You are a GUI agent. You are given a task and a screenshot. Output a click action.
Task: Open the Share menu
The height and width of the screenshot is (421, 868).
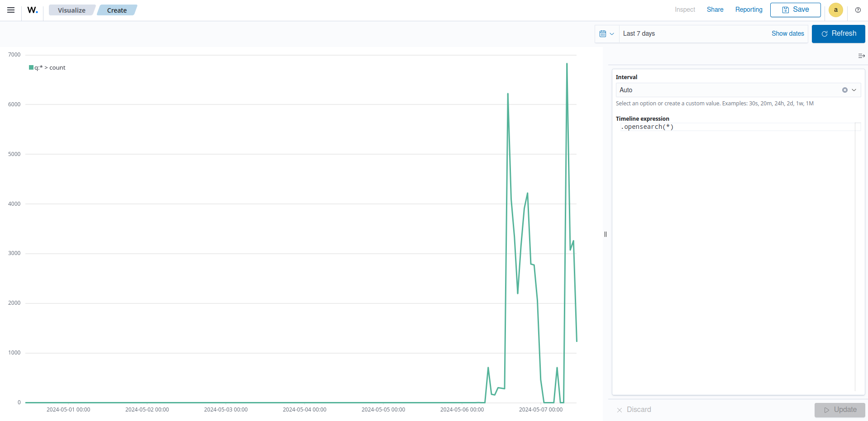715,9
